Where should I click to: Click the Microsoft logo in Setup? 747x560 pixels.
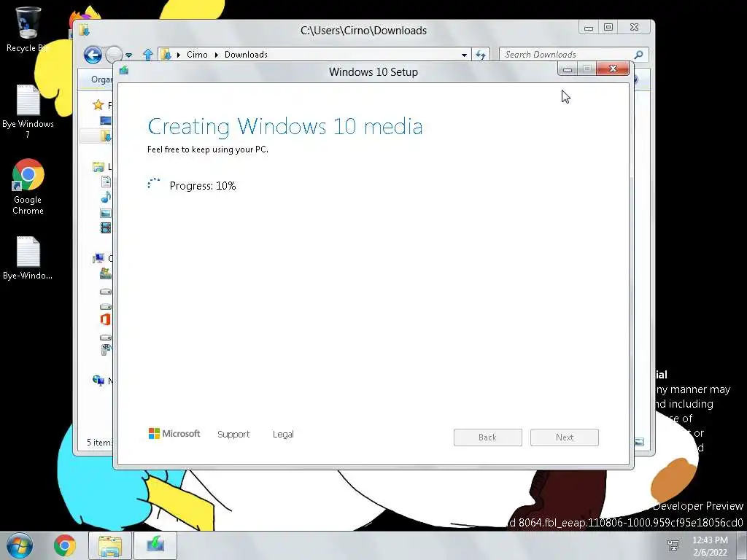tap(174, 433)
